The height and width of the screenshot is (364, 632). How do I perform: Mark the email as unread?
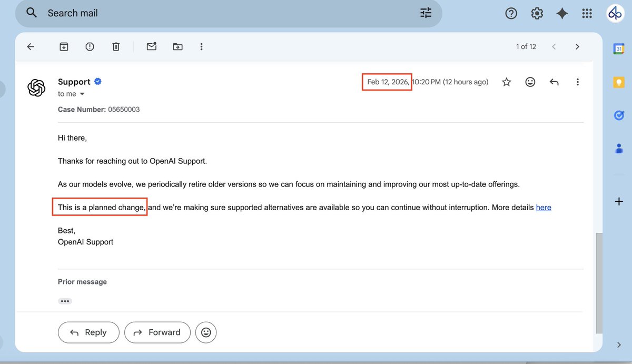click(x=152, y=46)
